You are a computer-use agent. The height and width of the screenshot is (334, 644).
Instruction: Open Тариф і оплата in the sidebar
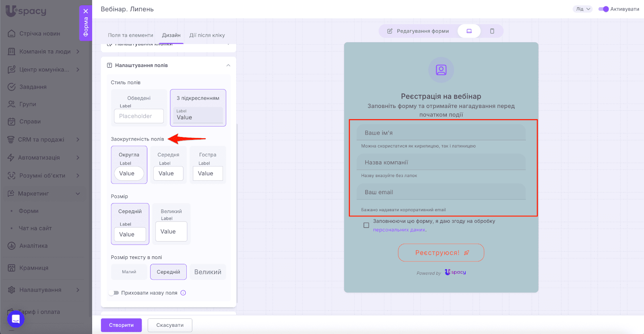(x=39, y=312)
